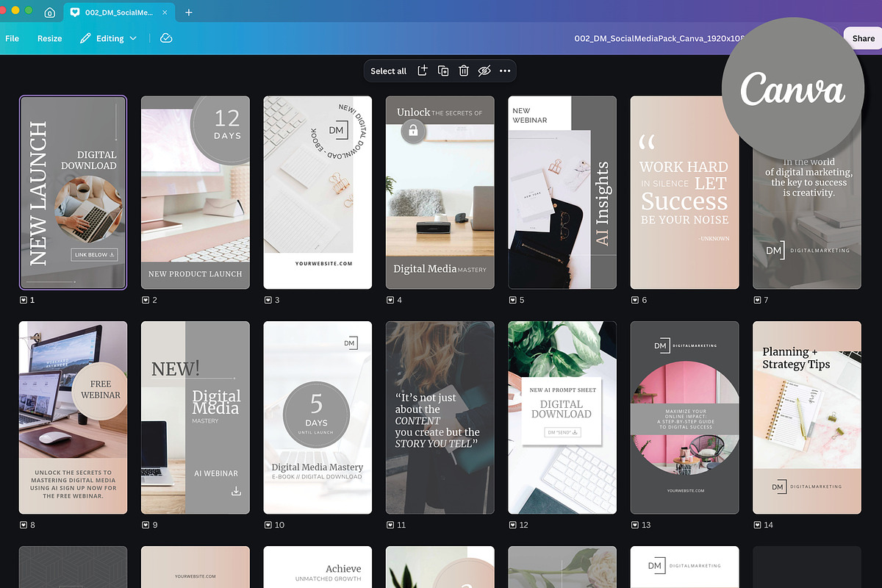This screenshot has height=588, width=882.
Task: Click the label icon beside page number 10
Action: [x=268, y=525]
